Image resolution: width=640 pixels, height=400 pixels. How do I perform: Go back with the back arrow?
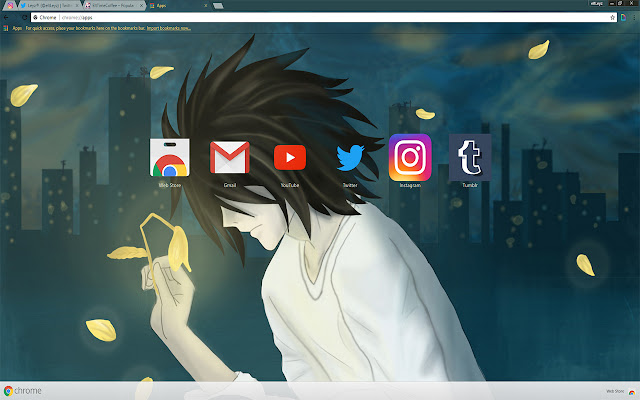point(6,18)
